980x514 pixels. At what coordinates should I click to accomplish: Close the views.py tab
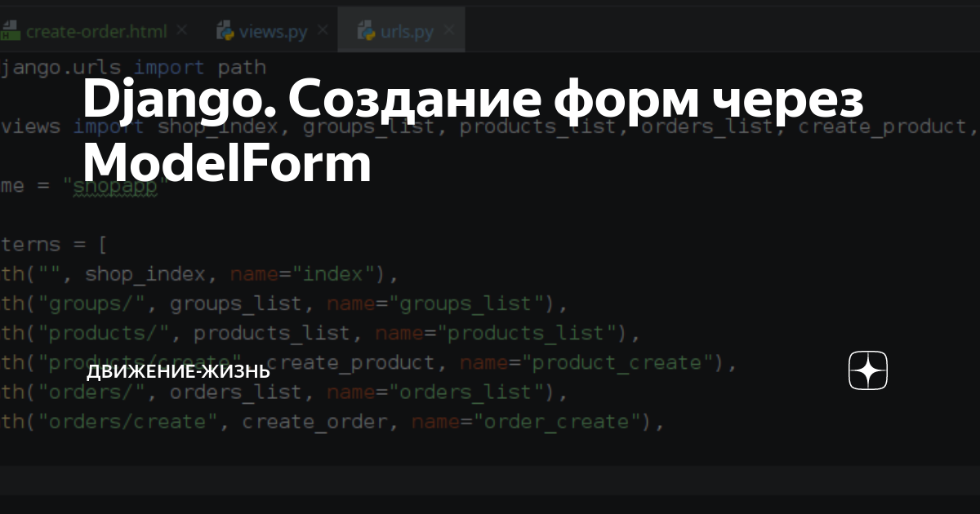(x=323, y=29)
